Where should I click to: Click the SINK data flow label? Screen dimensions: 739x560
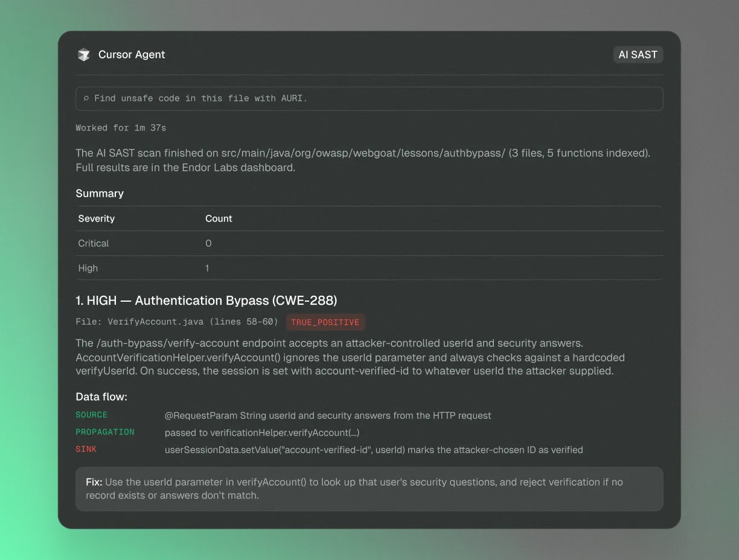[86, 449]
